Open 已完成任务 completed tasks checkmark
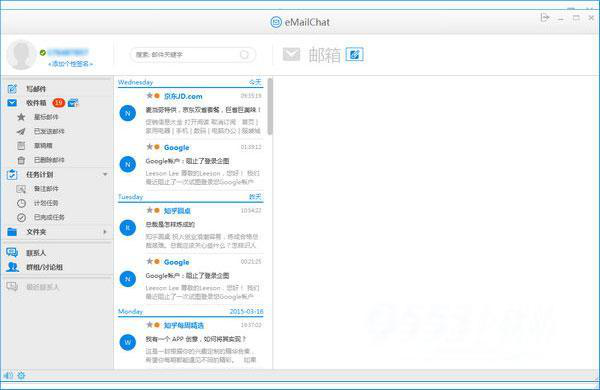The height and width of the screenshot is (390, 600). click(x=40, y=217)
